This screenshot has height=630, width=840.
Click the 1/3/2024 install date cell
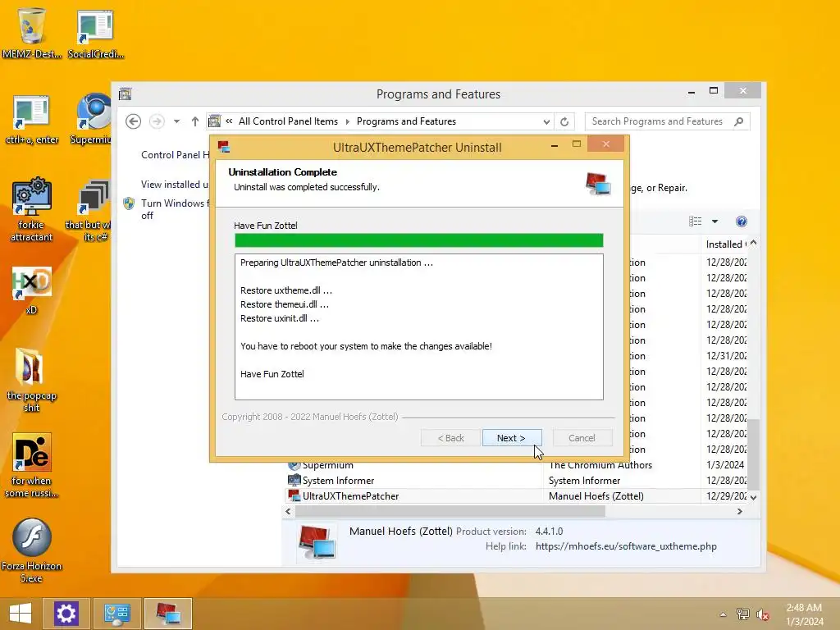(725, 465)
